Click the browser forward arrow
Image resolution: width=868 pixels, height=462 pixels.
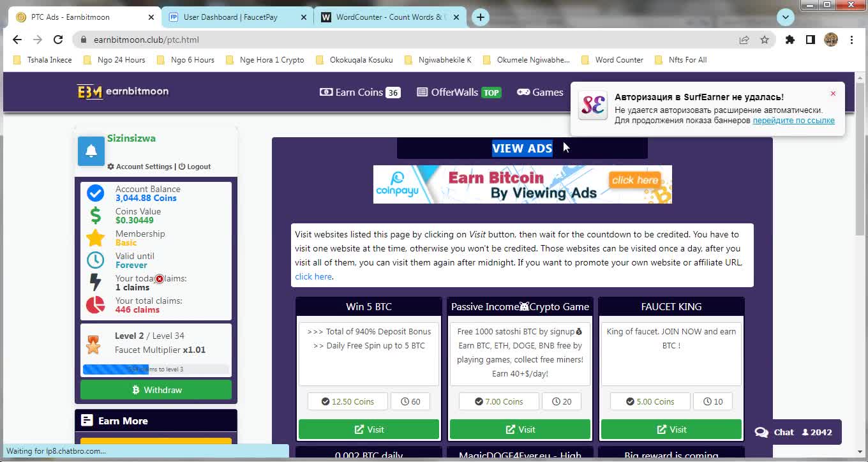tap(38, 40)
